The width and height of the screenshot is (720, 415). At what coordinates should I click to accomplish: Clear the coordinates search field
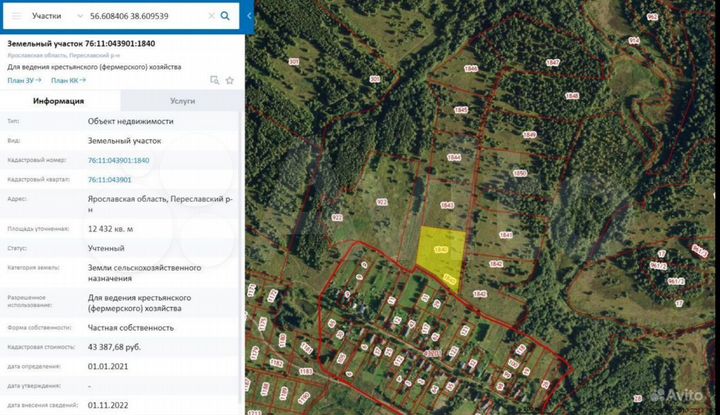(211, 17)
